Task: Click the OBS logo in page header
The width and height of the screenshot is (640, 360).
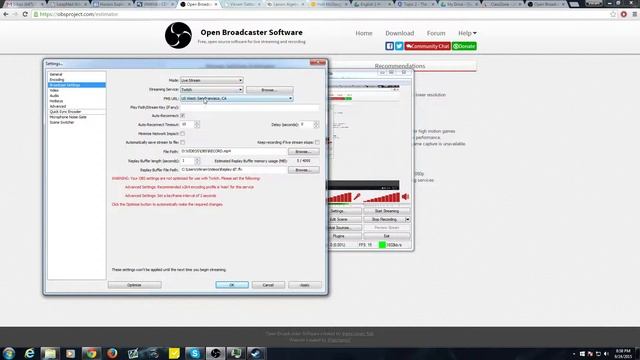Action: (x=178, y=36)
